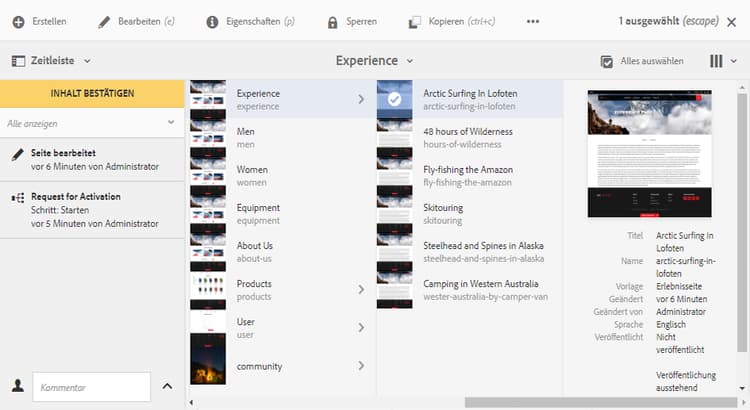Click the vertical preview scrollbar thumb
This screenshot has width=750, height=410.
[742, 222]
